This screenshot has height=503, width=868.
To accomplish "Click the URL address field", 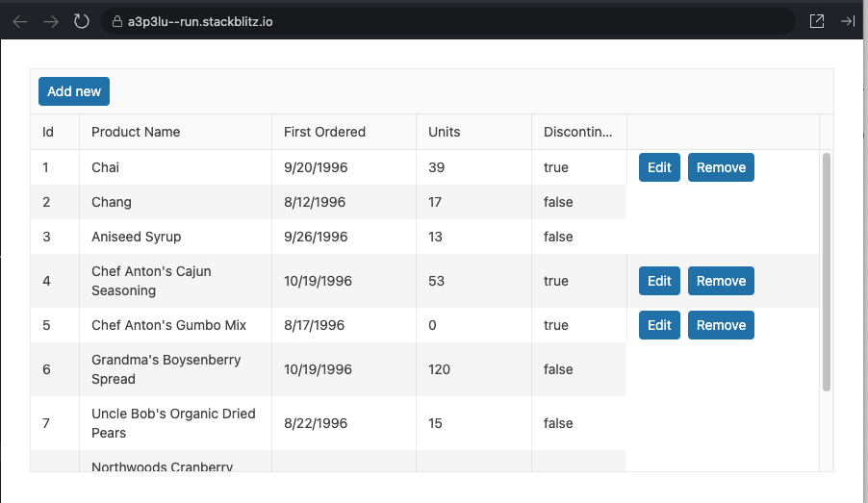I will click(433, 21).
